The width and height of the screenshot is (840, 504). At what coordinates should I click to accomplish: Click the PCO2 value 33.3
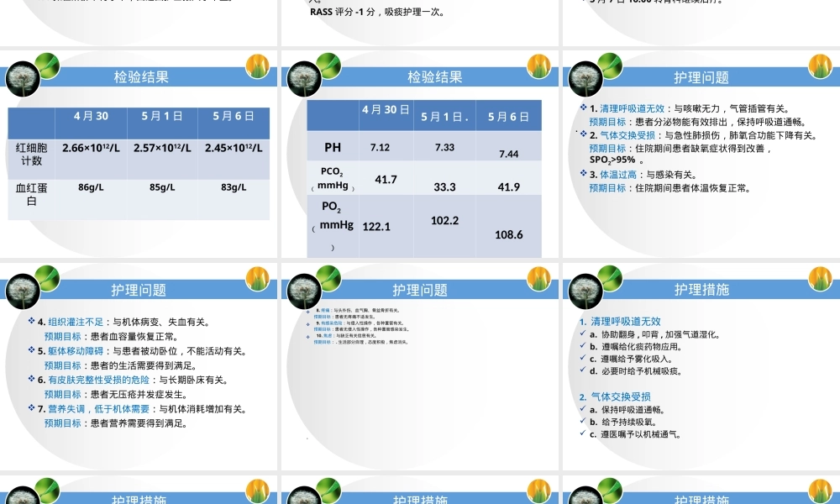point(444,187)
